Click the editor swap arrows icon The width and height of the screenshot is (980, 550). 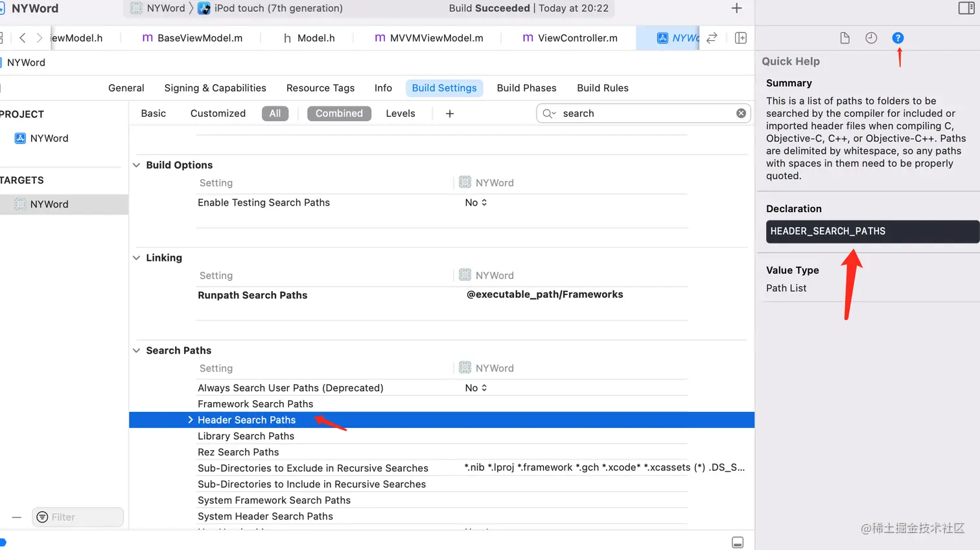(x=712, y=38)
